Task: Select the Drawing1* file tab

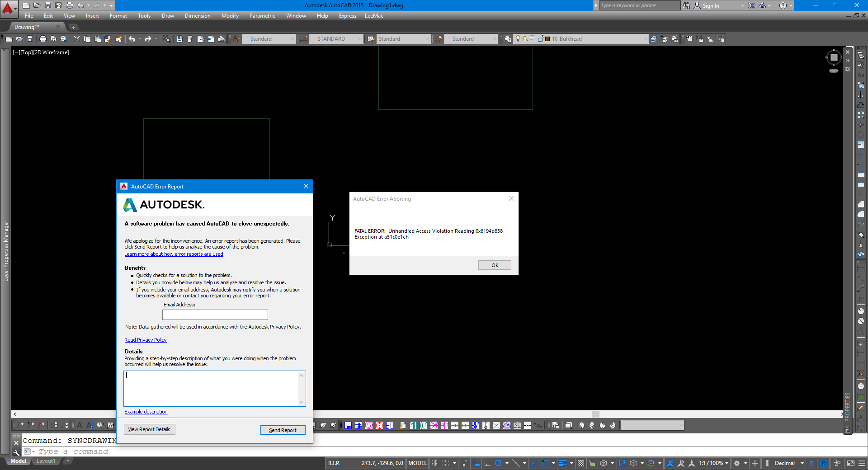Action: 27,27
